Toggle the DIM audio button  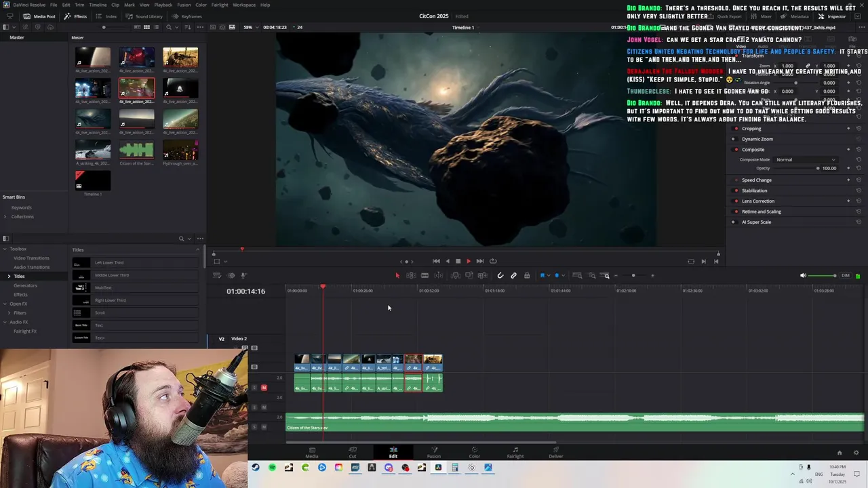[845, 276]
